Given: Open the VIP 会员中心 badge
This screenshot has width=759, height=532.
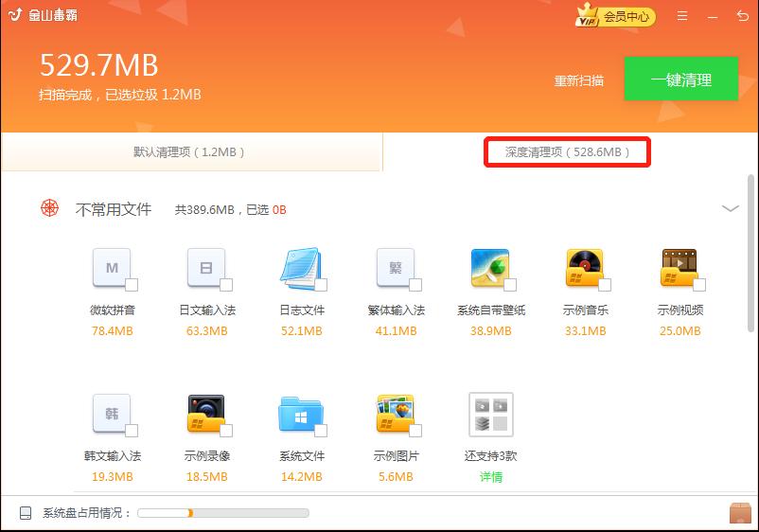Looking at the screenshot, I should [615, 16].
